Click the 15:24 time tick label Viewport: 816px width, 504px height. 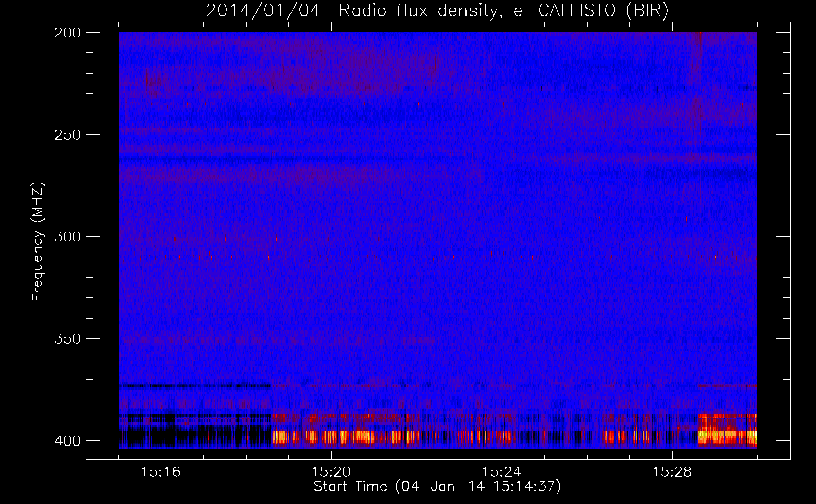pos(502,472)
